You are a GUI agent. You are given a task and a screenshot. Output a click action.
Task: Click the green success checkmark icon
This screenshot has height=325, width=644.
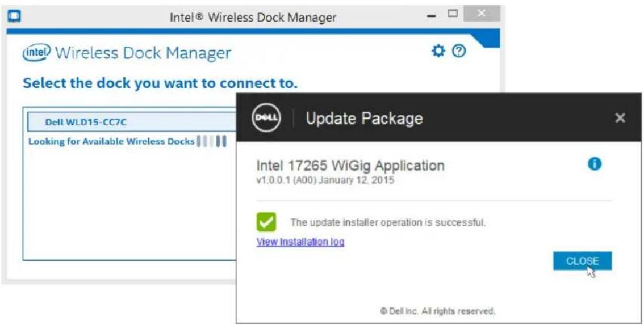pos(266,222)
